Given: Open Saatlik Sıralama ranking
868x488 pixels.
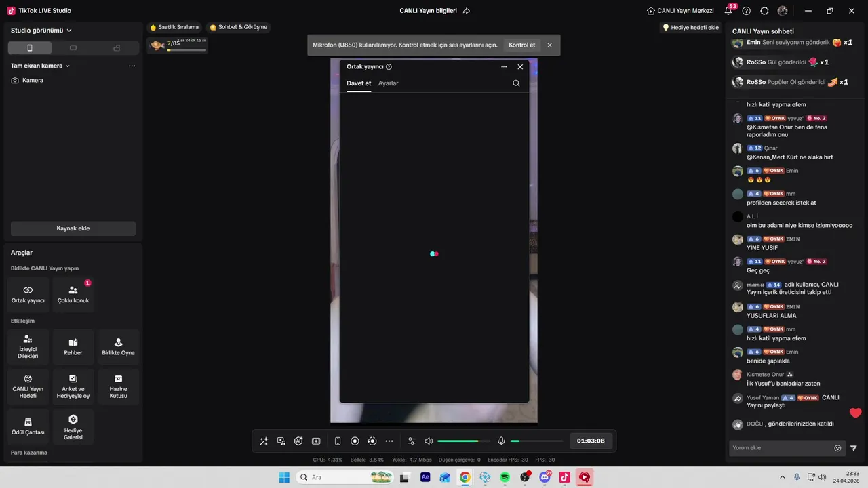Looking at the screenshot, I should coord(175,27).
